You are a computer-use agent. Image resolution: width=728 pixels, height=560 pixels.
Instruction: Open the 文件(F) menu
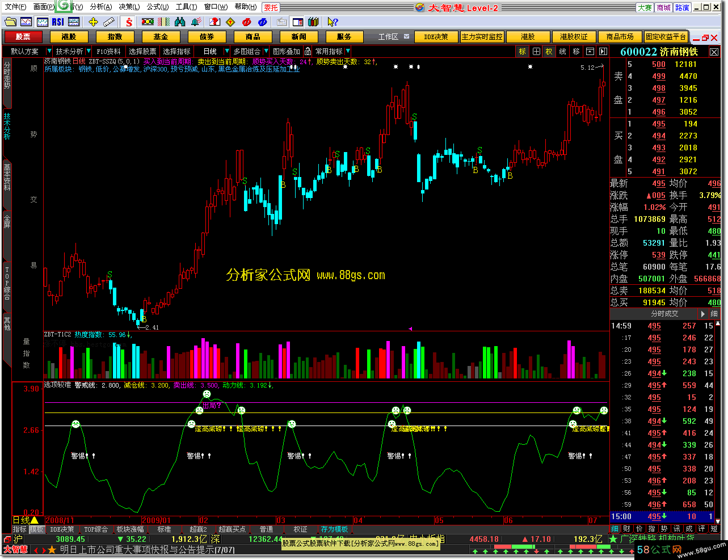pyautogui.click(x=15, y=7)
